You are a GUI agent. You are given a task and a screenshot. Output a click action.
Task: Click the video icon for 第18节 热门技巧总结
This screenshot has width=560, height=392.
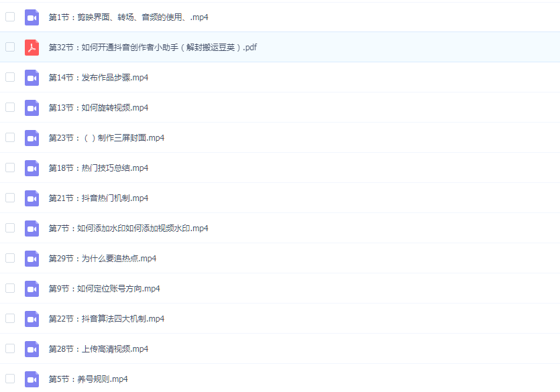coord(32,168)
